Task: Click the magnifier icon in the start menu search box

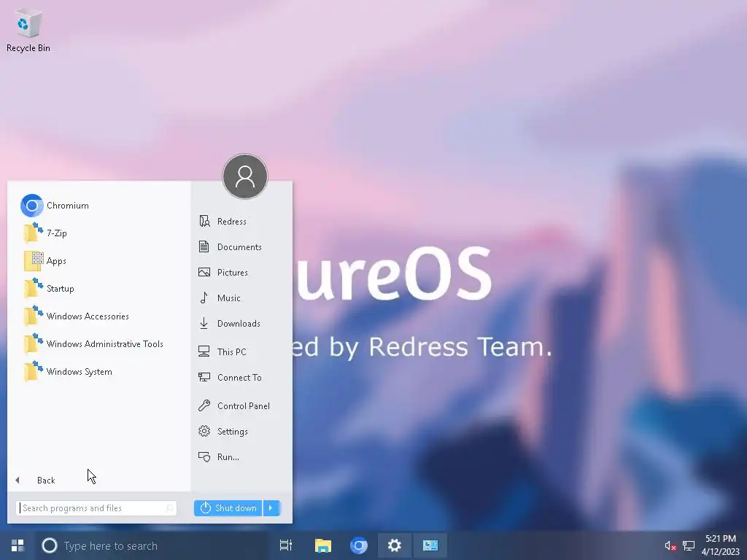Action: pyautogui.click(x=169, y=508)
